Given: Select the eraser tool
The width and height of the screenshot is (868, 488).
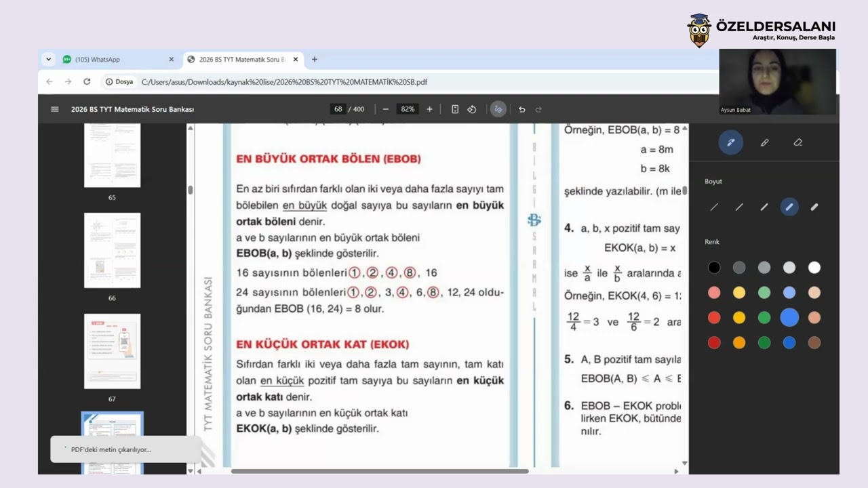Looking at the screenshot, I should [797, 142].
